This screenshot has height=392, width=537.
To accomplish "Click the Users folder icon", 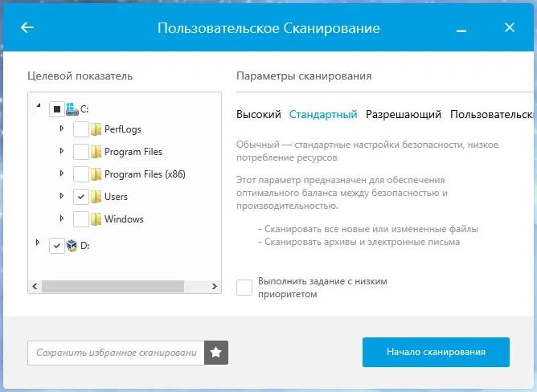I will 96,197.
